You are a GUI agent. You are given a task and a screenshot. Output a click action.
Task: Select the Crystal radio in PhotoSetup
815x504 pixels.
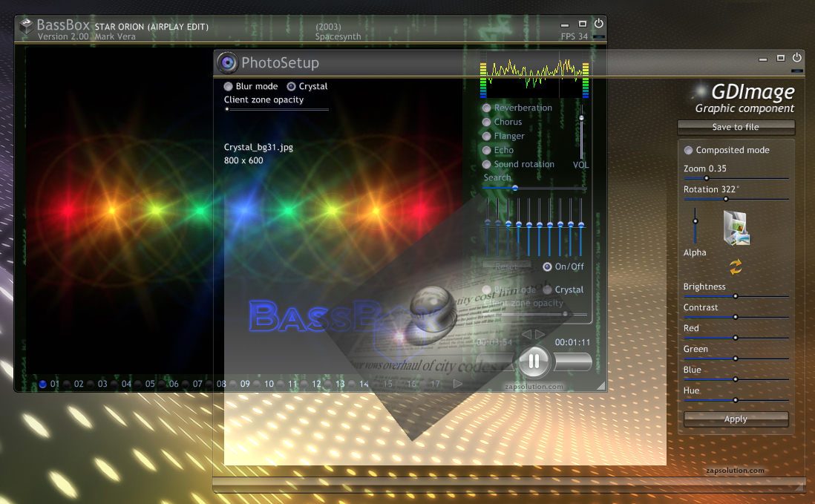click(292, 86)
